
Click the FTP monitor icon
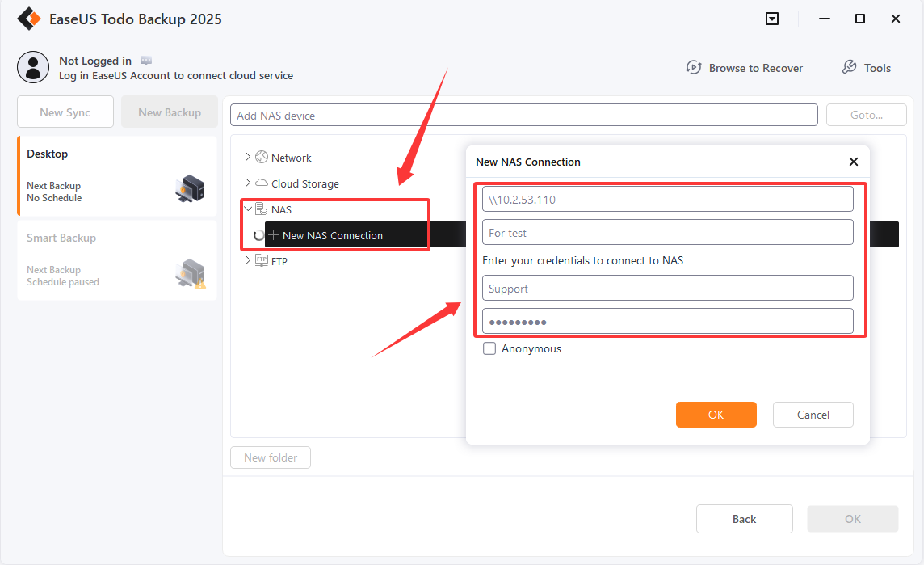(262, 260)
